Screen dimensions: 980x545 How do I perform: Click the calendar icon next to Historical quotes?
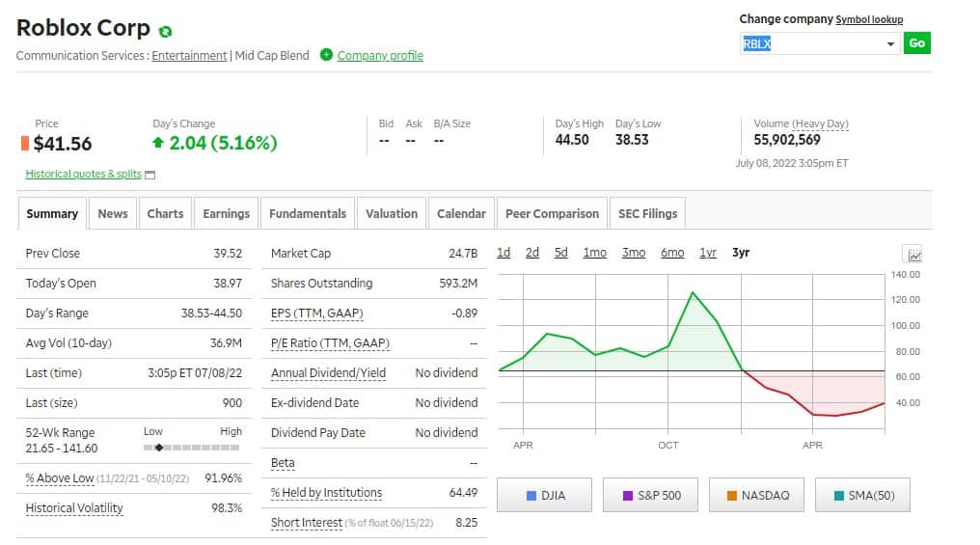pos(150,175)
